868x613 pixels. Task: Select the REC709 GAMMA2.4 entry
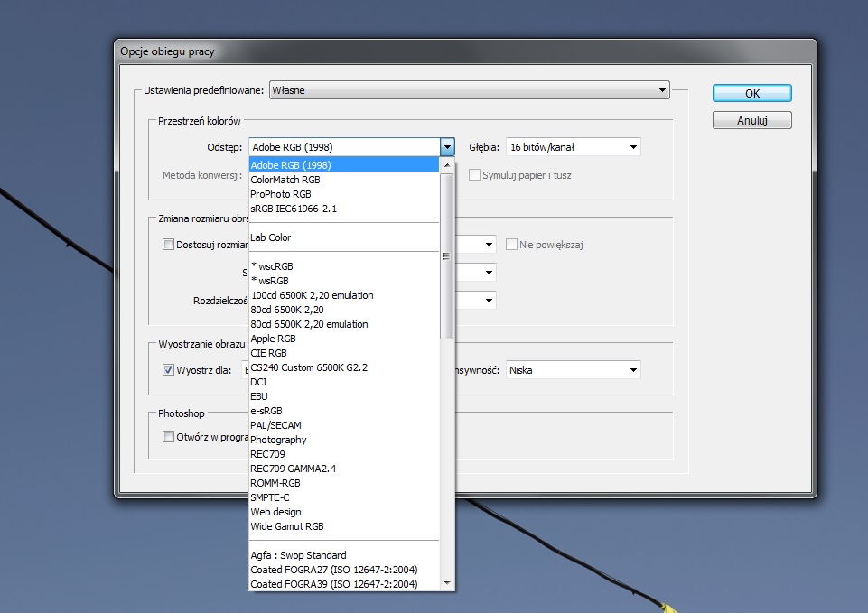click(x=293, y=469)
